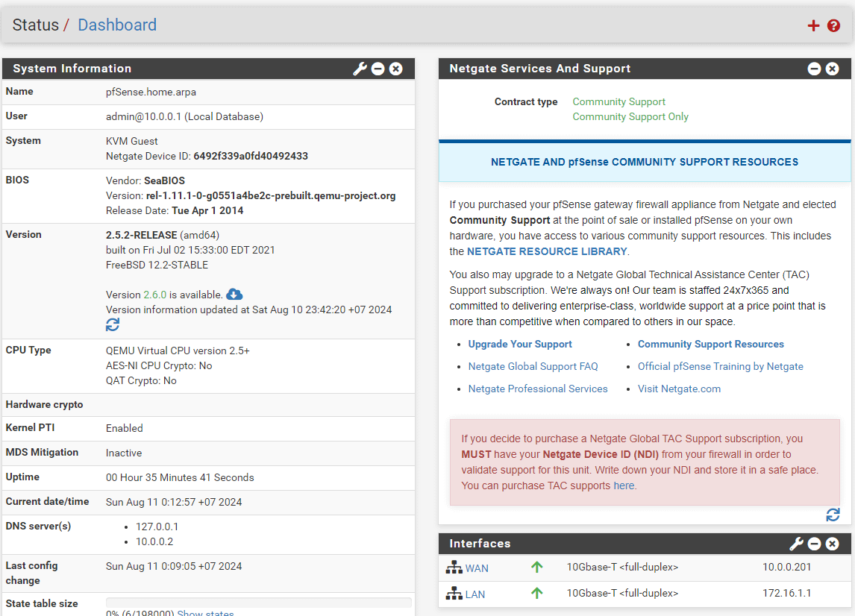The height and width of the screenshot is (616, 855).
Task: Open Community Support contract link
Action: (619, 102)
